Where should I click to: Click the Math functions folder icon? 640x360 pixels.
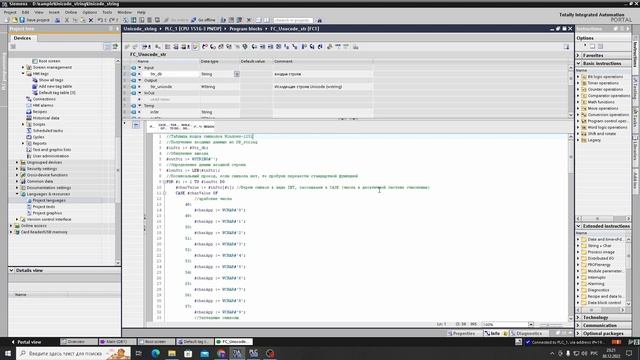point(584,102)
